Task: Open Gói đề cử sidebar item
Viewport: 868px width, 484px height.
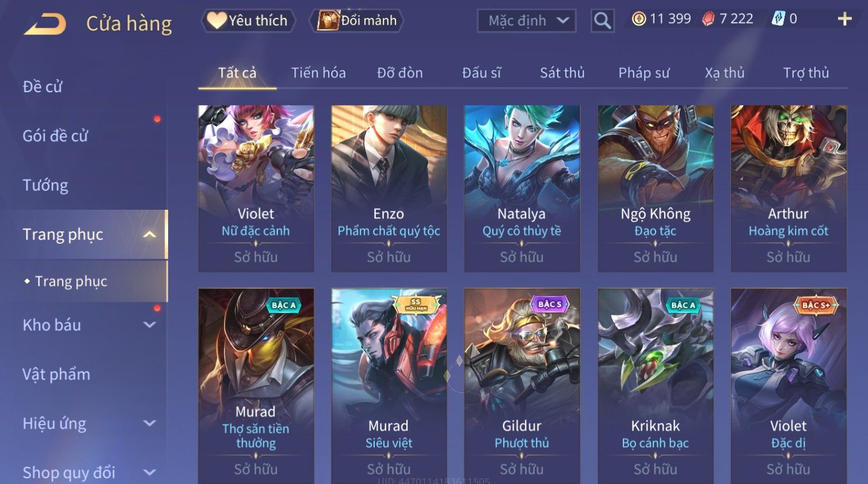Action: pos(55,136)
